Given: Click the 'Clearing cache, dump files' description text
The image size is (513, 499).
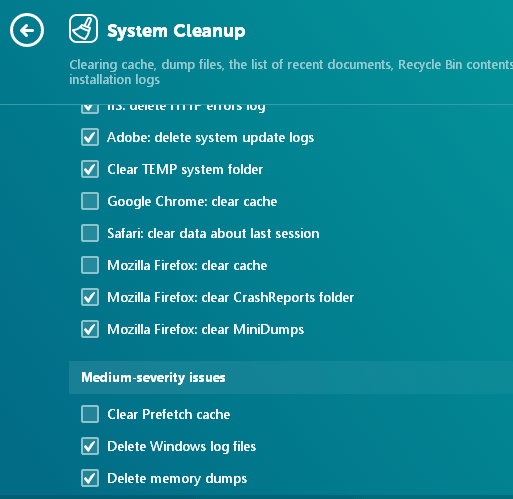Looking at the screenshot, I should point(291,72).
